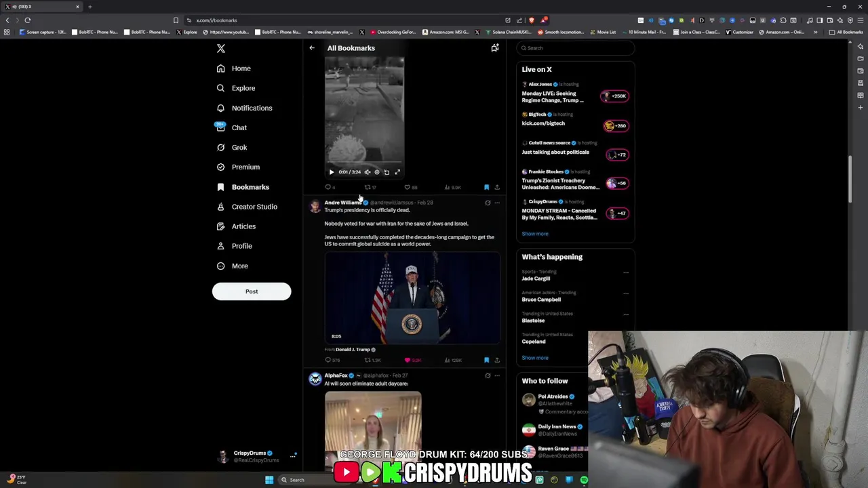
Task: Like the video post with 88 likes
Action: 410,187
